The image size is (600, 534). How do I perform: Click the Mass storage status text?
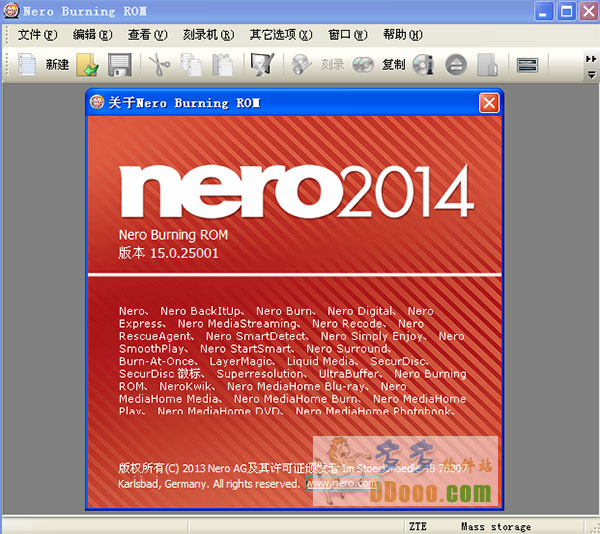click(x=496, y=527)
